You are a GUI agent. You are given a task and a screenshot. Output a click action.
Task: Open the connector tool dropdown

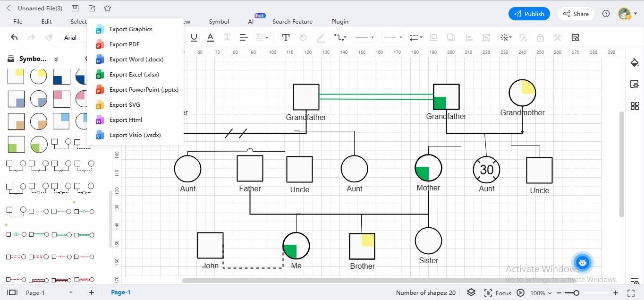[x=340, y=37]
